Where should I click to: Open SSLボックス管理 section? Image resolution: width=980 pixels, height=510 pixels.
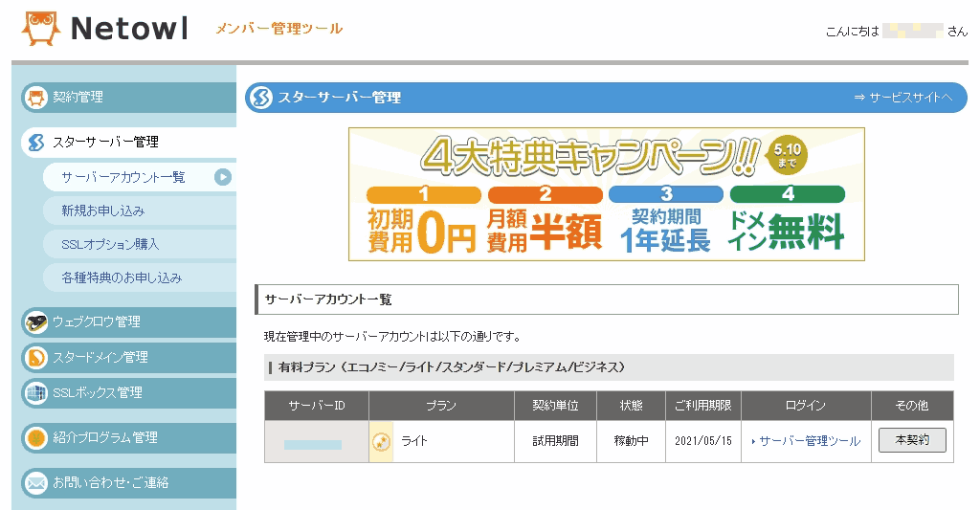(x=129, y=393)
